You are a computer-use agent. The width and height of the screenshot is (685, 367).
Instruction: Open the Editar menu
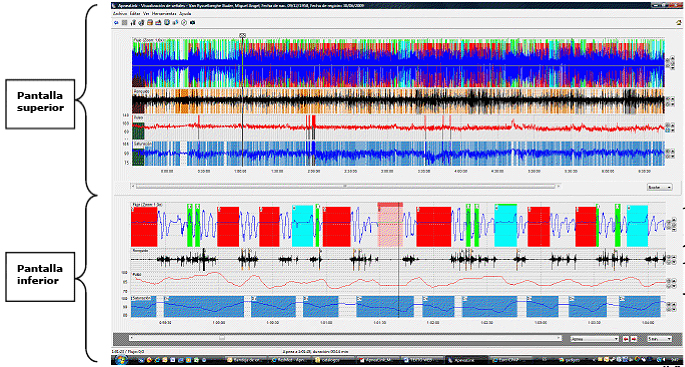point(135,14)
